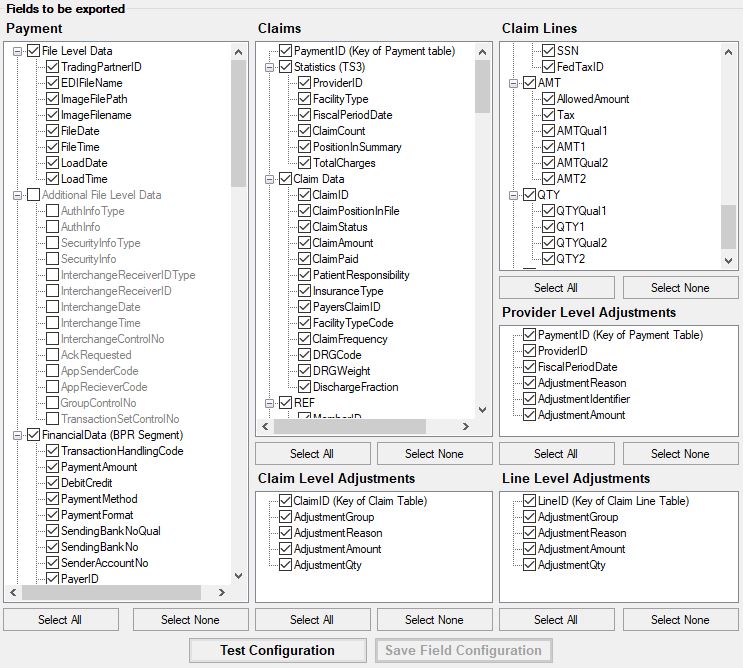Collapse the File Level Data tree node

point(18,51)
